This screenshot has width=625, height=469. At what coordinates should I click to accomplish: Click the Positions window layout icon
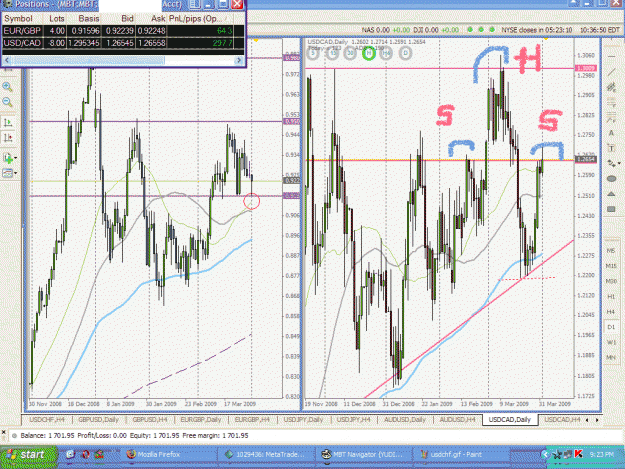click(195, 4)
